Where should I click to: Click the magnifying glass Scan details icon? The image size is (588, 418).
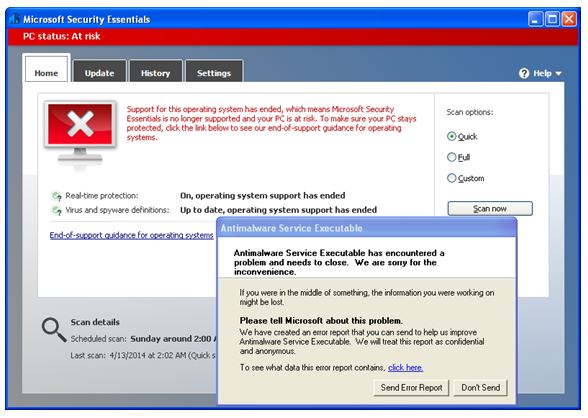point(54,330)
